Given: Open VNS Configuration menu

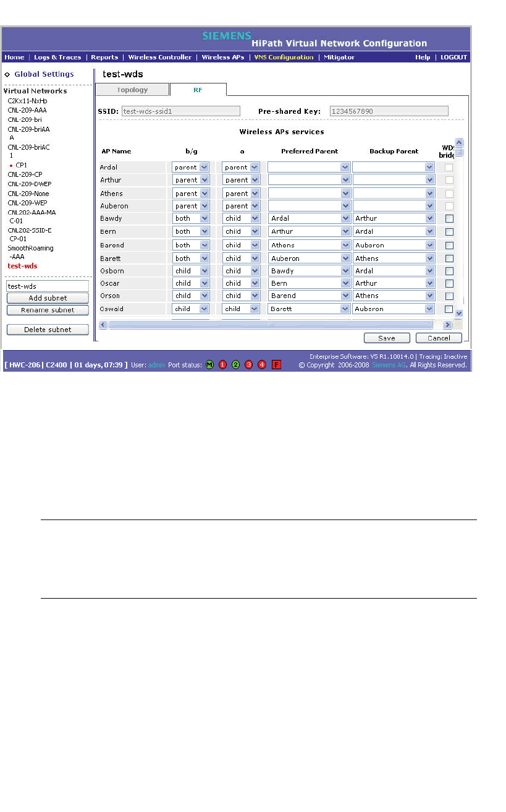Looking at the screenshot, I should 284,57.
